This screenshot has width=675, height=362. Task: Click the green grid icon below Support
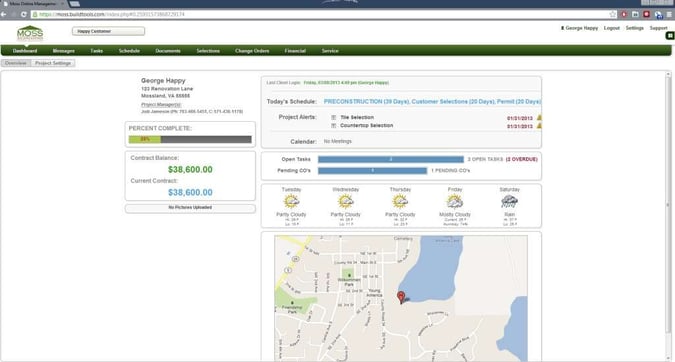(x=670, y=36)
